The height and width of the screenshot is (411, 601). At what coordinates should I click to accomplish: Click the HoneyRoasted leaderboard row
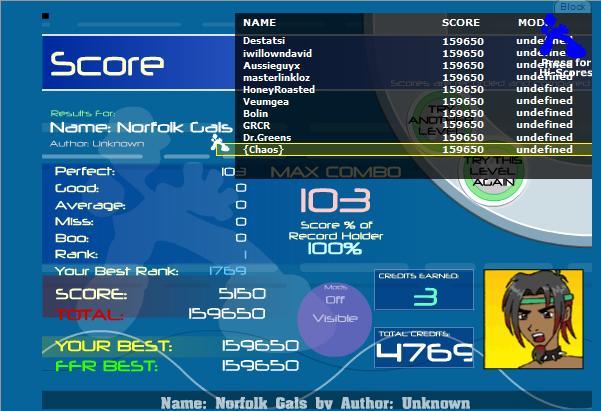click(x=278, y=89)
